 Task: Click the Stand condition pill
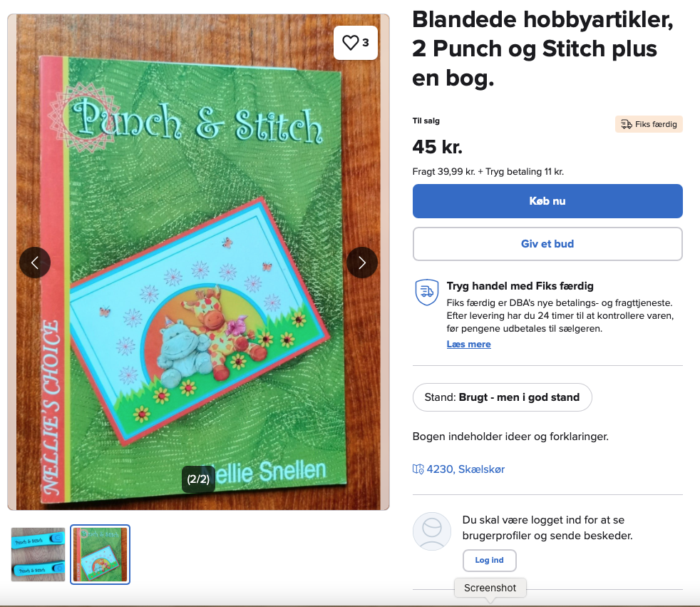(x=503, y=397)
